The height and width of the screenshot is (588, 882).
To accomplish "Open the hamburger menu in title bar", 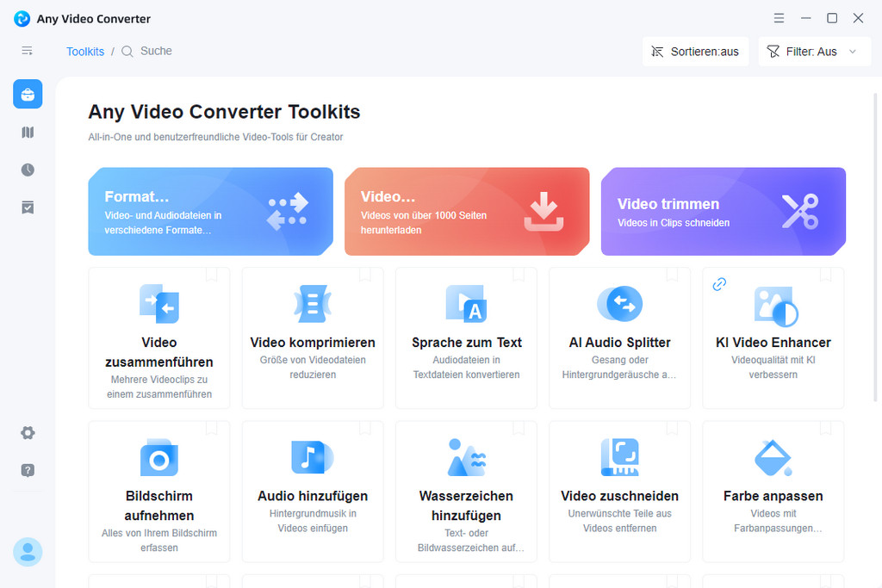I will (779, 18).
